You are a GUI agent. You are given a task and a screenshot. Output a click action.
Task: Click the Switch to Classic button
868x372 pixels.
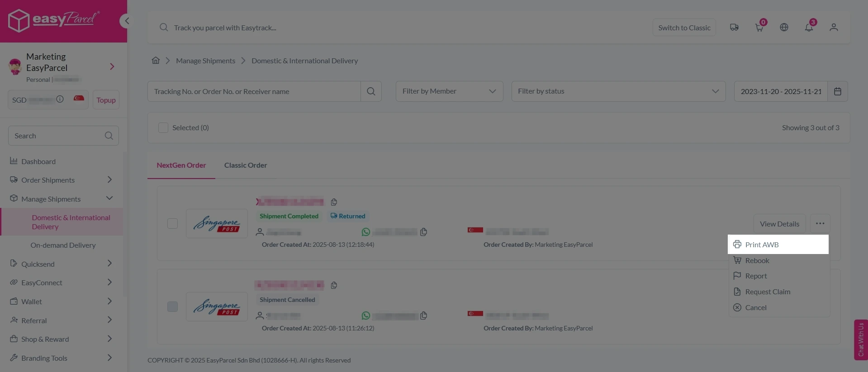point(684,28)
